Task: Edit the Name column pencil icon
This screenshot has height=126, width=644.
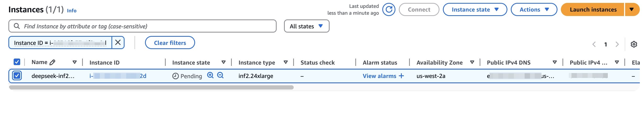Action: point(52,62)
